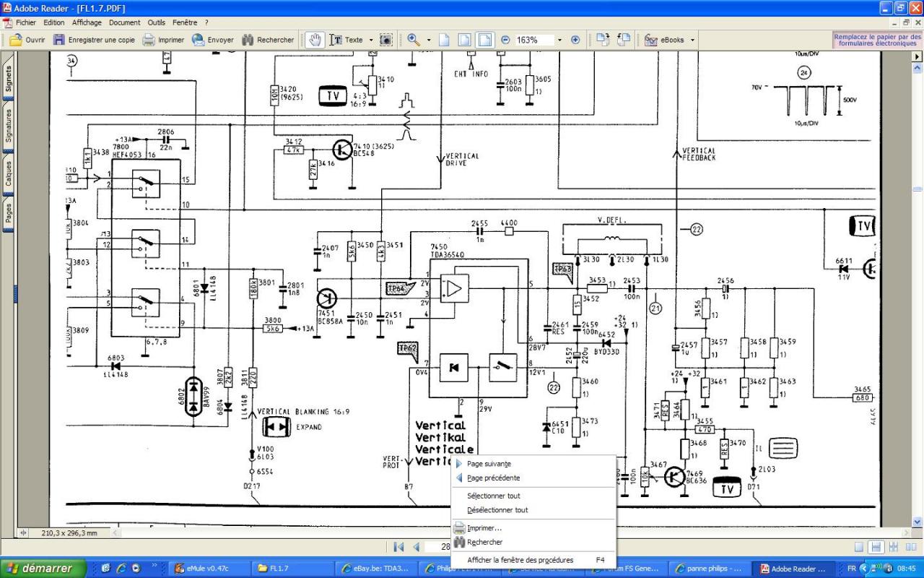Screen dimensions: 924x578
Task: Choose Page suivante from context menu
Action: (533, 464)
